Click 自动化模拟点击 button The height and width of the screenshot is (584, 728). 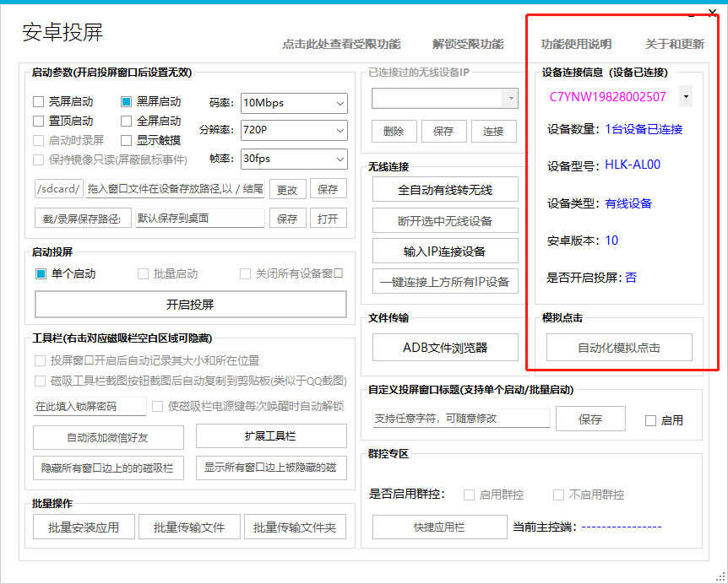click(x=619, y=348)
